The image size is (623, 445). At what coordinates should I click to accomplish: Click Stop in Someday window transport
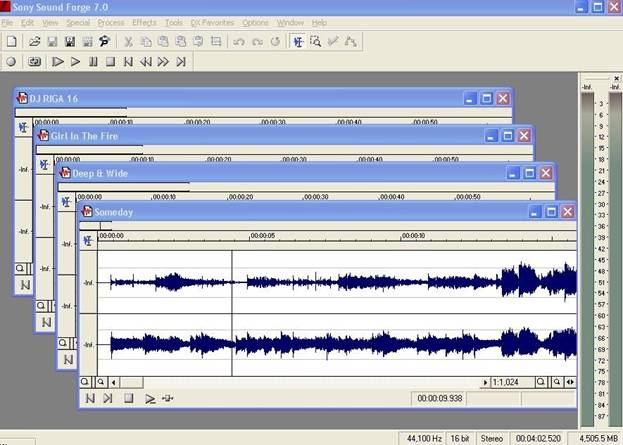[128, 398]
